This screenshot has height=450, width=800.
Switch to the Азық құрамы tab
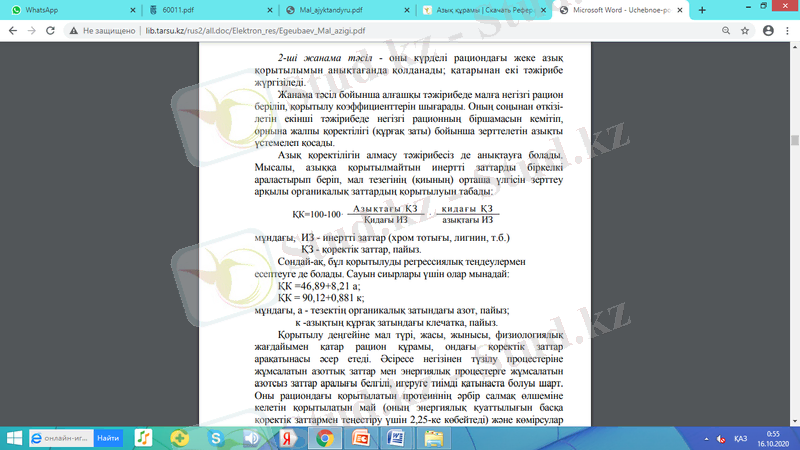click(x=482, y=10)
